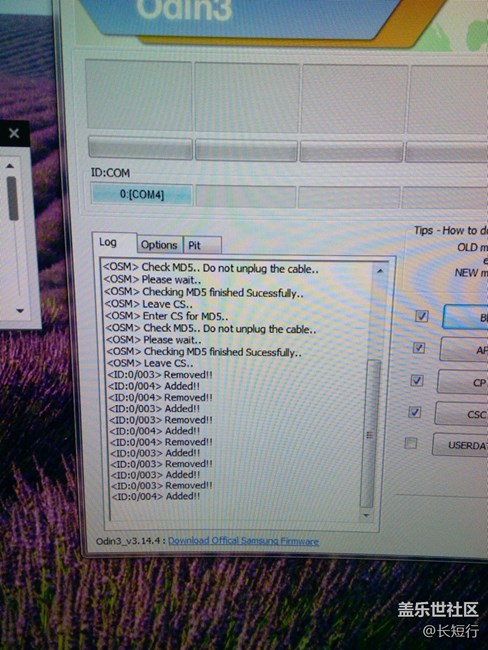Uncheck the CSC file checkbox

pos(414,412)
